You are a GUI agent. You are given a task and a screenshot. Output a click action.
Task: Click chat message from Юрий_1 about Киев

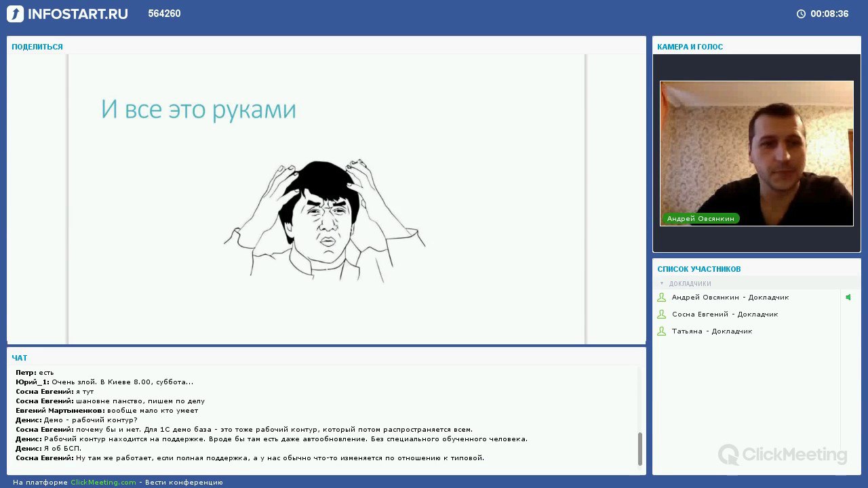click(104, 382)
